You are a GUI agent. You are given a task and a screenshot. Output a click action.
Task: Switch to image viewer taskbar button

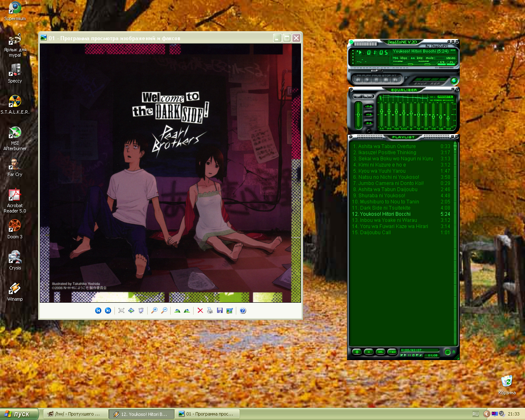coord(207,414)
